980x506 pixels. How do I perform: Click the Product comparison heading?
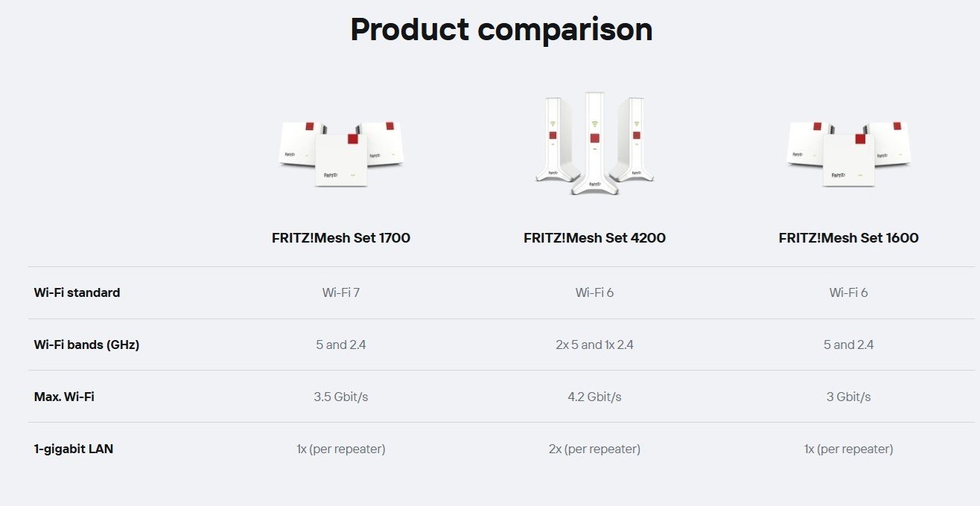point(501,29)
